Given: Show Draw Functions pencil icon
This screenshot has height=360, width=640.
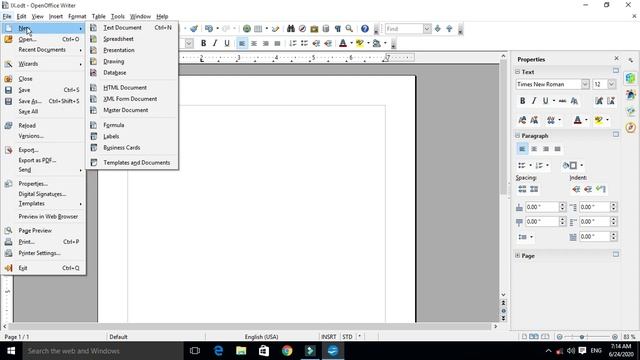Looking at the screenshot, I should point(276,29).
